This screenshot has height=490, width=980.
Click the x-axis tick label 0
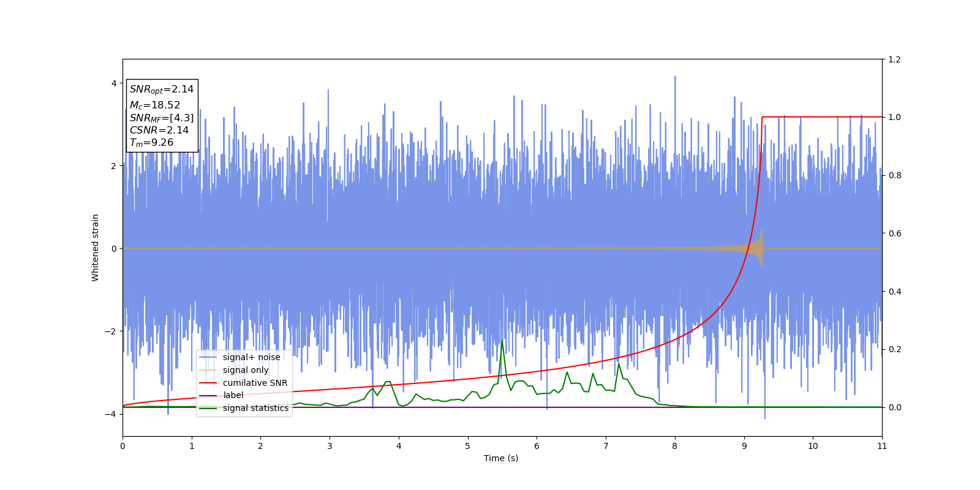(x=123, y=446)
